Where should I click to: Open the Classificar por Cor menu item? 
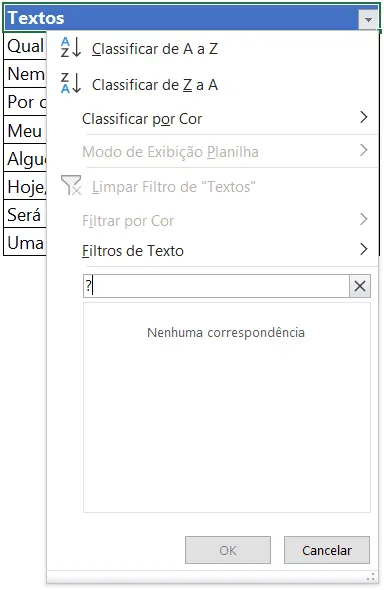click(142, 119)
